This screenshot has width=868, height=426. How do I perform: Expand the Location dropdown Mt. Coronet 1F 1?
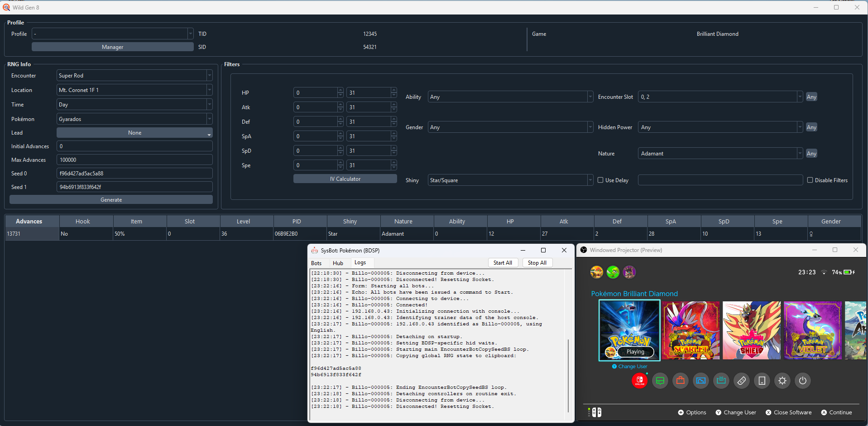pos(134,90)
